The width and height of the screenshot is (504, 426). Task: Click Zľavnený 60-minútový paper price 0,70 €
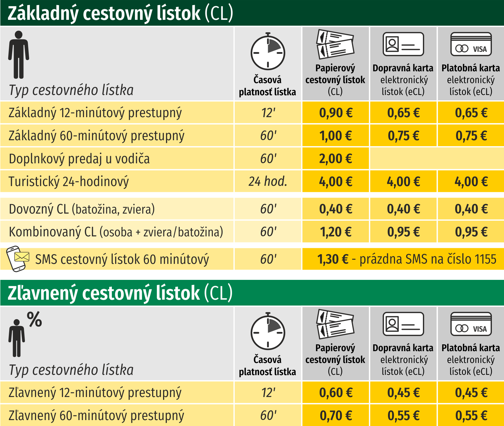pos(336,415)
